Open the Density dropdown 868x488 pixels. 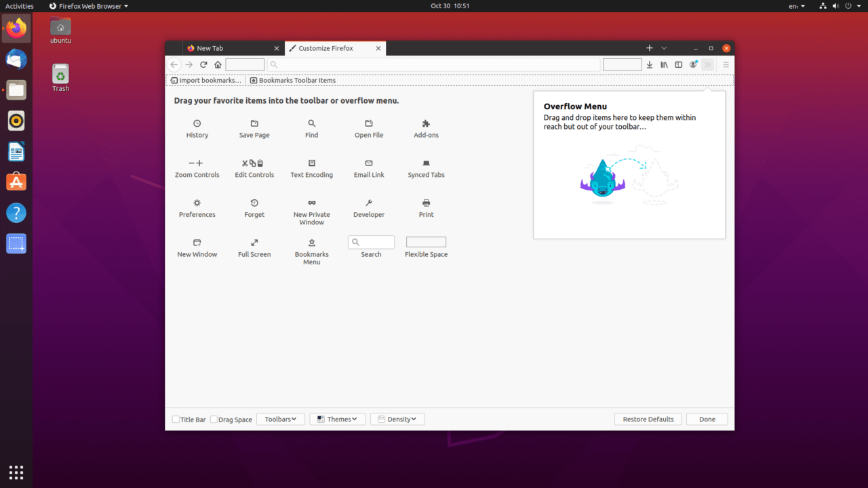[397, 420]
